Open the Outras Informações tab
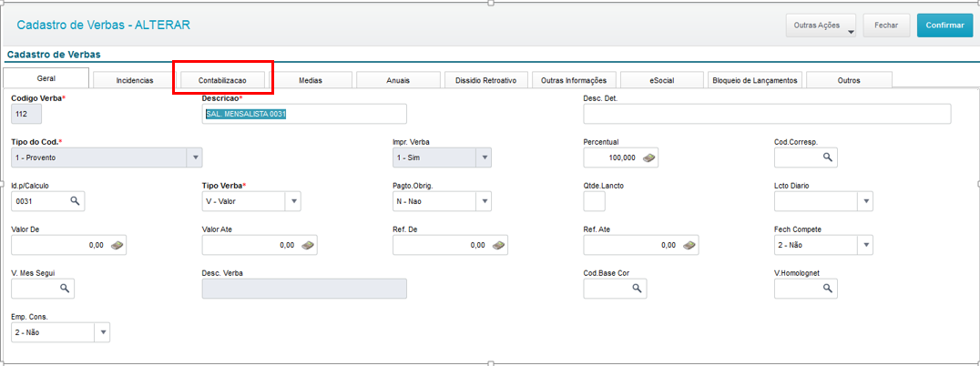This screenshot has width=980, height=366. click(574, 80)
